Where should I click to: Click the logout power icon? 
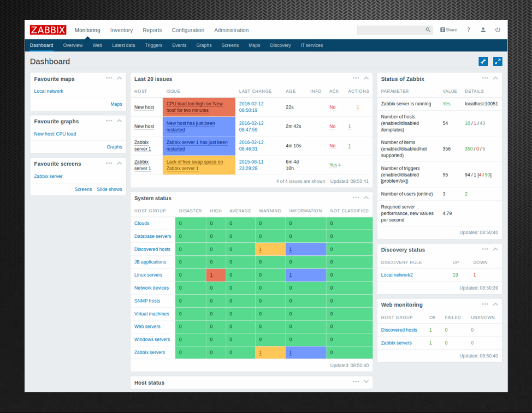point(498,30)
